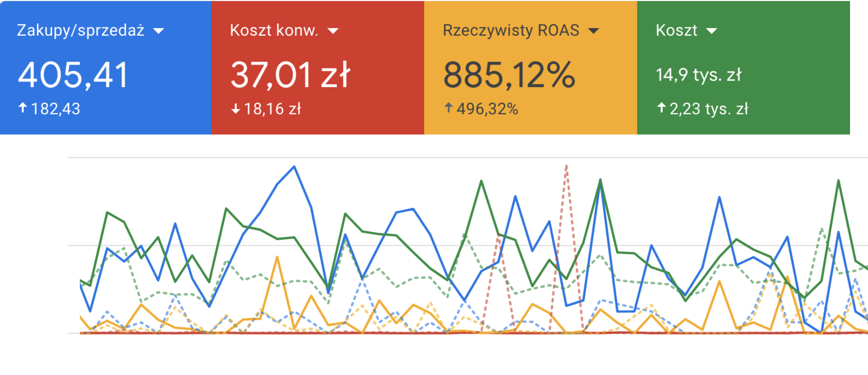Click the Koszt konw. label

click(x=274, y=31)
